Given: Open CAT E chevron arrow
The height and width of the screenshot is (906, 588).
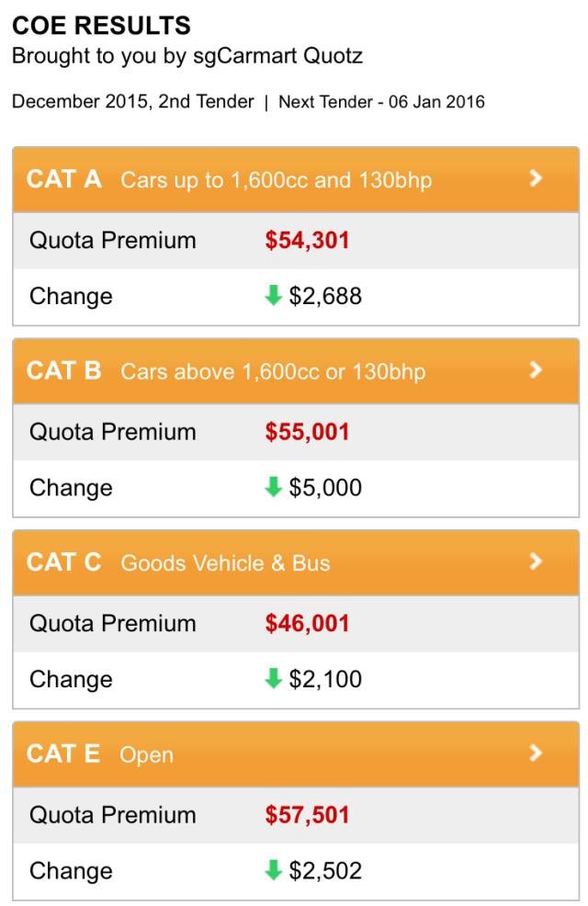Looking at the screenshot, I should (x=537, y=753).
